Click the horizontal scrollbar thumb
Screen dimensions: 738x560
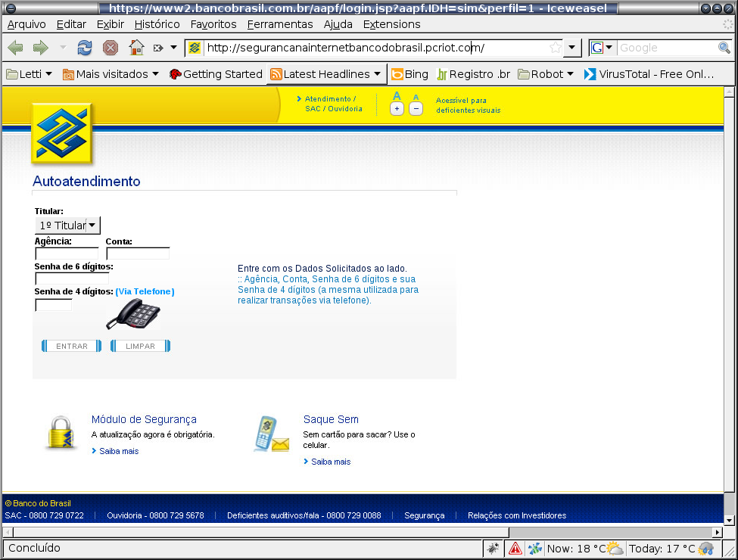point(260,532)
